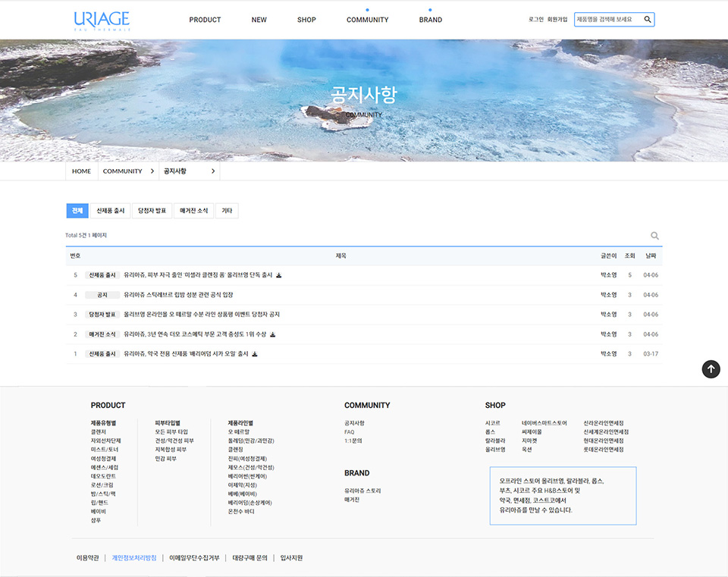Switch to the 매거진 소식 category tab
Screen dimensions: 728x577
click(x=193, y=211)
